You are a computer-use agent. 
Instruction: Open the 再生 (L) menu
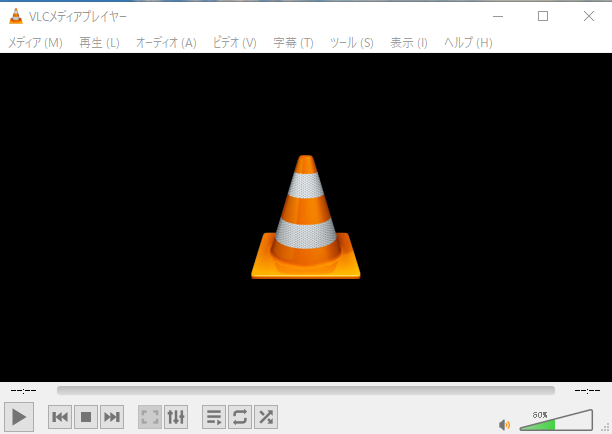click(x=99, y=43)
